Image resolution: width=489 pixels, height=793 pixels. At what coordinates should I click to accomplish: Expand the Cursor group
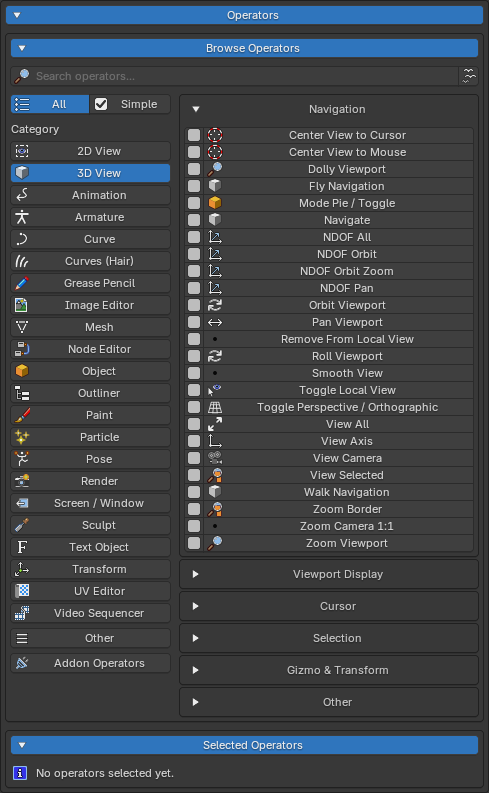point(195,606)
